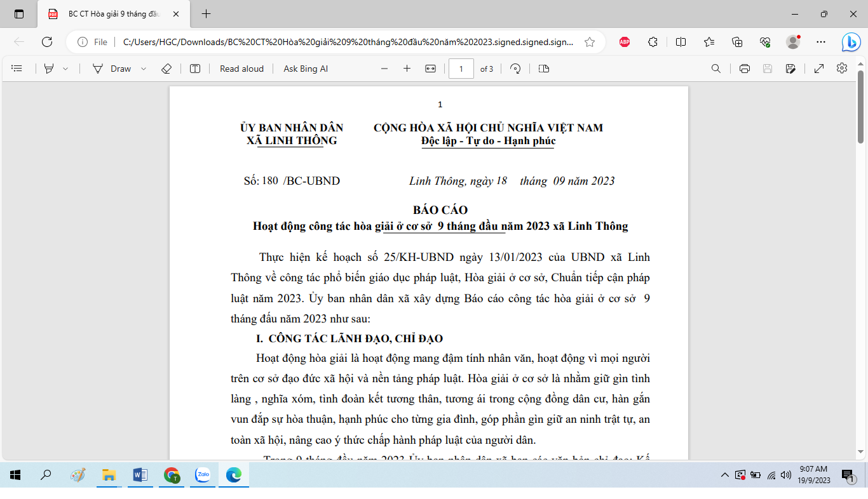
Task: Toggle fit to width
Action: pyautogui.click(x=430, y=69)
